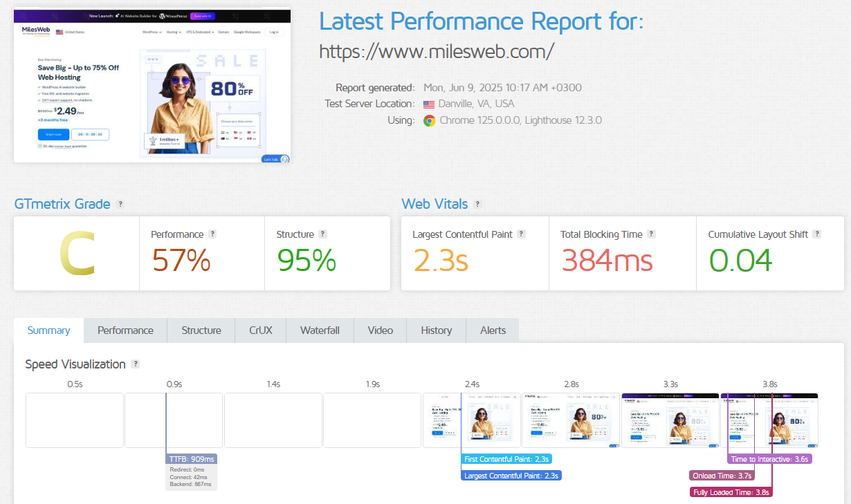Click the help icon beside Web Vitals
Viewport: 851px width, 504px height.
coord(477,204)
